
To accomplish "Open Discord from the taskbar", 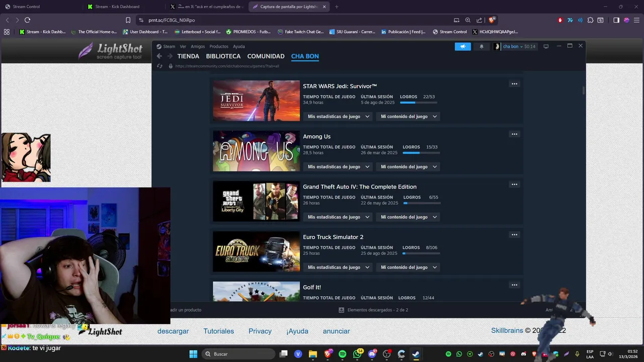I will point(372,354).
